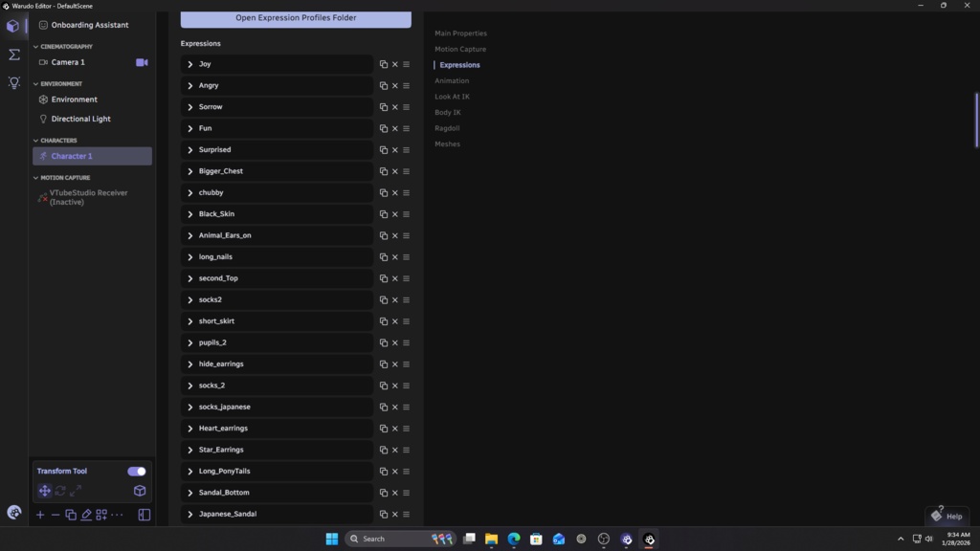Open the lightbulb discover icon
The image size is (980, 551).
pos(13,82)
